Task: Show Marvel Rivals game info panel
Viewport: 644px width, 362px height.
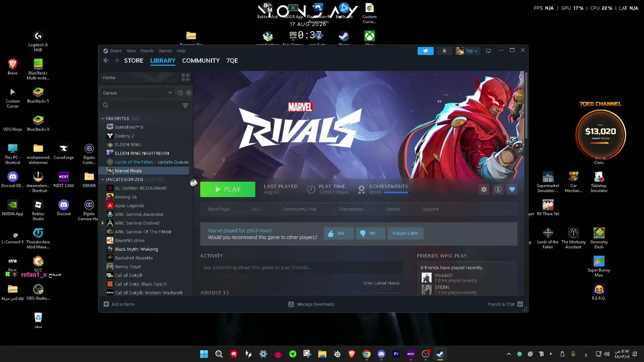Action: click(498, 190)
